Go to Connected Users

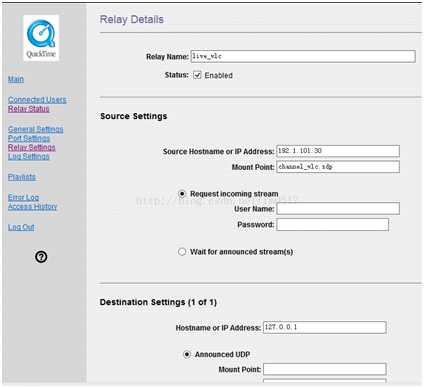tap(37, 100)
